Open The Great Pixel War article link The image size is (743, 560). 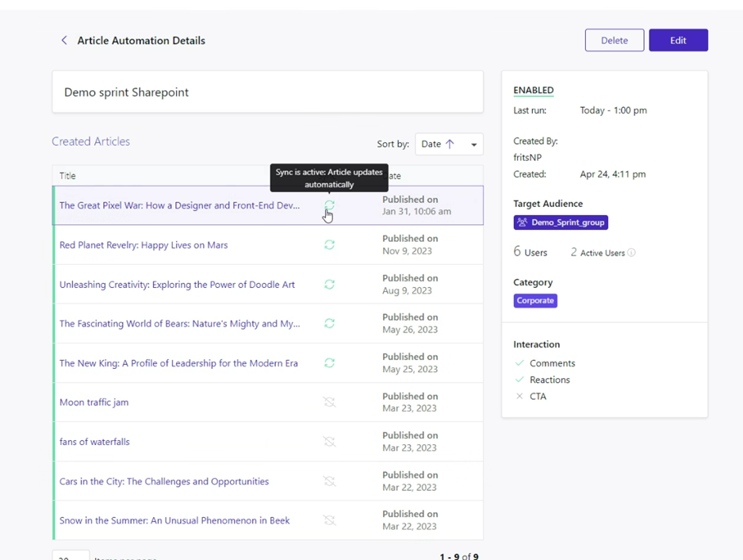tap(179, 205)
